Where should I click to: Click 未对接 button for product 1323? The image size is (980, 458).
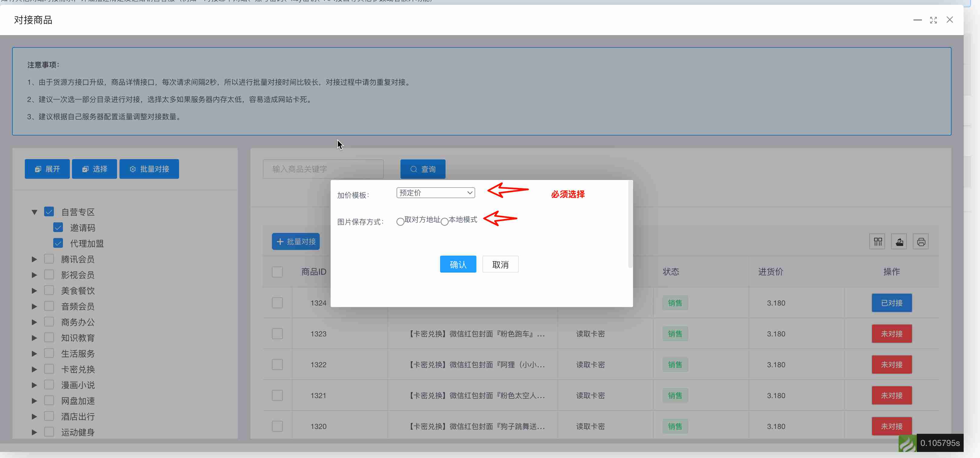pos(891,334)
